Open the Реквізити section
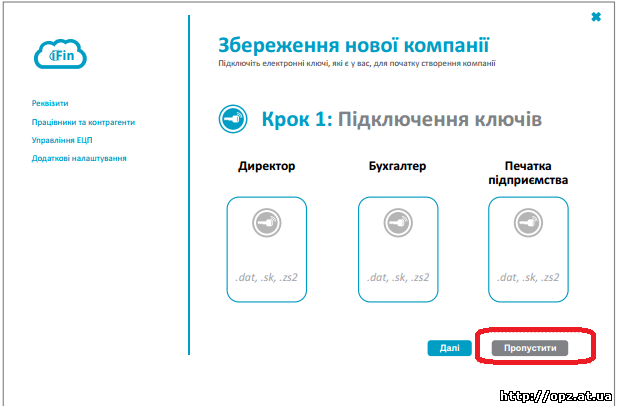617x406 pixels. pyautogui.click(x=50, y=103)
